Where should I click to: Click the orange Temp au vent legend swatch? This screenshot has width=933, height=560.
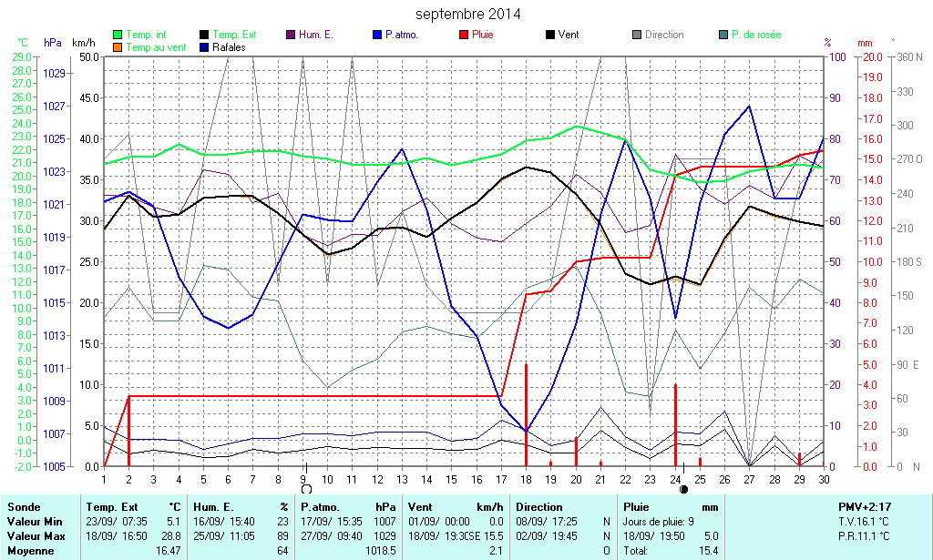[118, 47]
